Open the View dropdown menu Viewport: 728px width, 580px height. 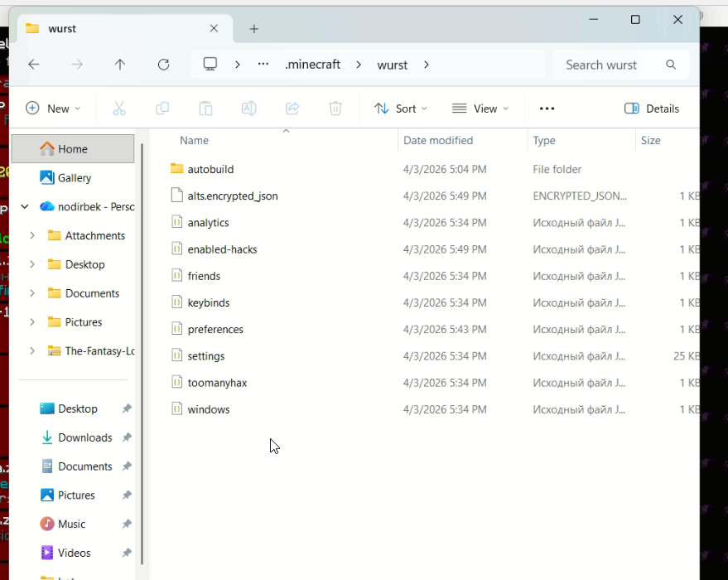point(480,109)
